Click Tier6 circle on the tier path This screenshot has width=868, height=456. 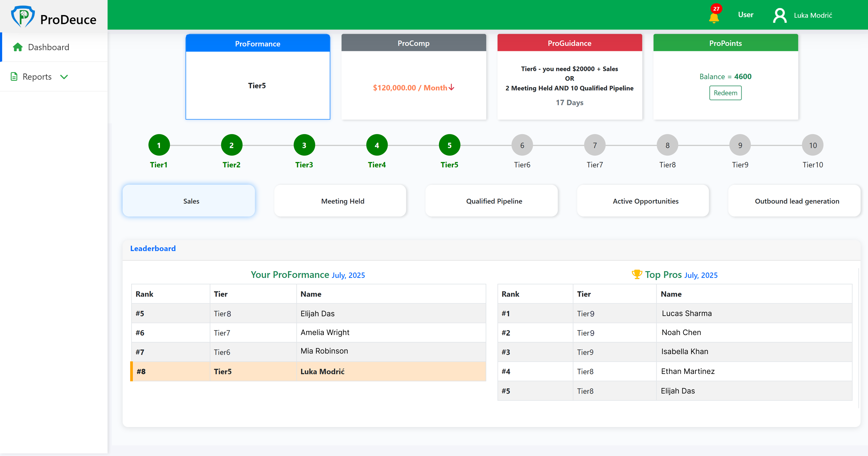pyautogui.click(x=522, y=145)
